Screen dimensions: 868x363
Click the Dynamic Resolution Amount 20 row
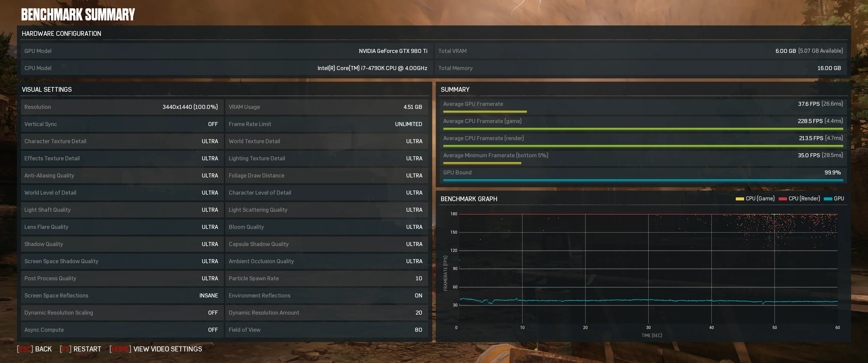[x=326, y=313]
